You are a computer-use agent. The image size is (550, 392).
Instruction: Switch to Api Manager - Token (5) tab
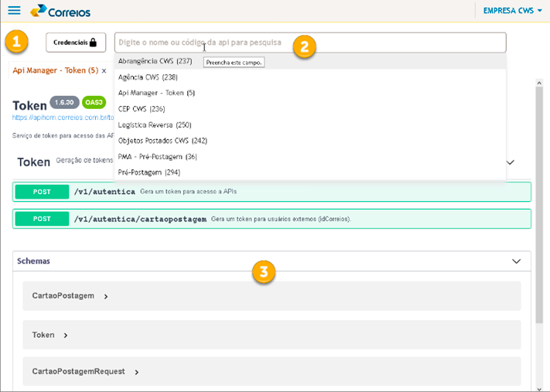56,70
